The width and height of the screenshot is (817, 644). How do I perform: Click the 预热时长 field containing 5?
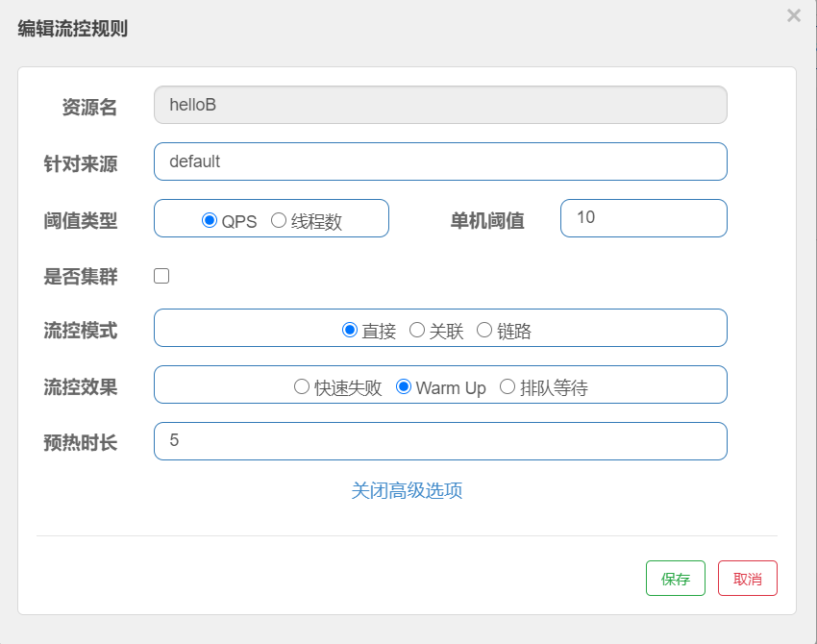(440, 441)
